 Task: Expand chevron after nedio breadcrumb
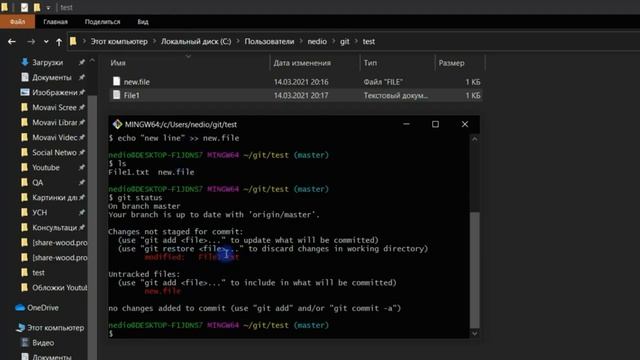tap(333, 42)
